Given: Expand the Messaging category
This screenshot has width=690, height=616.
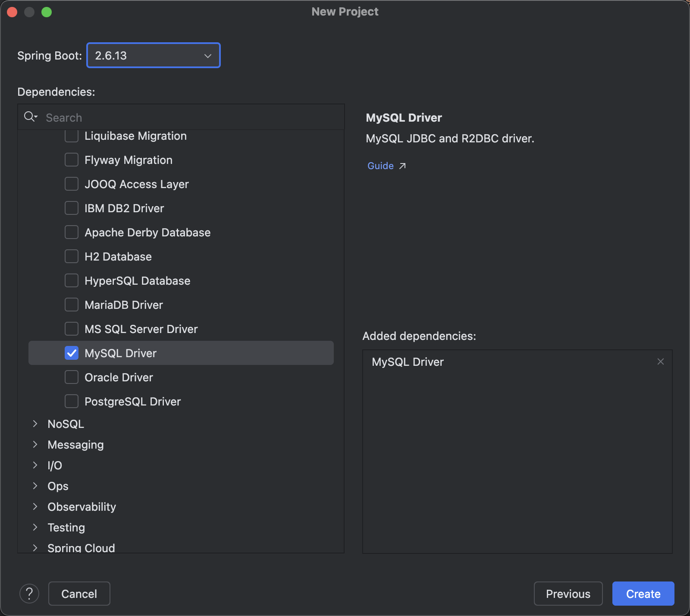Looking at the screenshot, I should click(35, 445).
